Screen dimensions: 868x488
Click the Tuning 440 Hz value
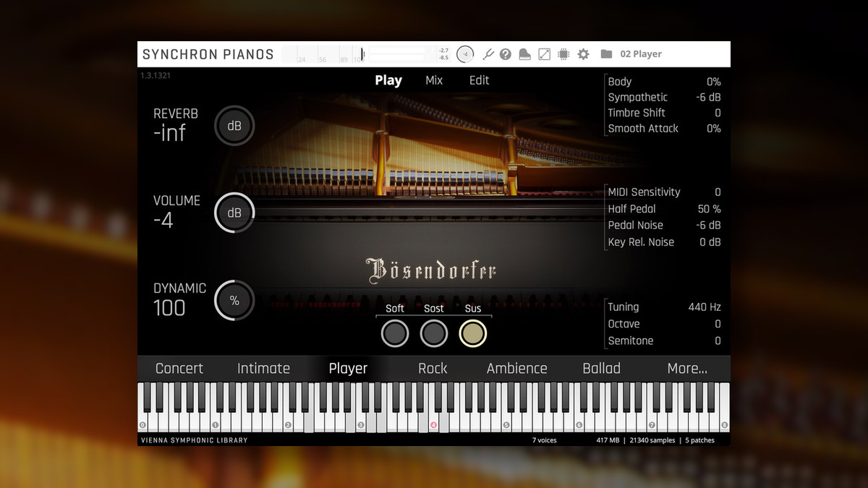pos(704,307)
